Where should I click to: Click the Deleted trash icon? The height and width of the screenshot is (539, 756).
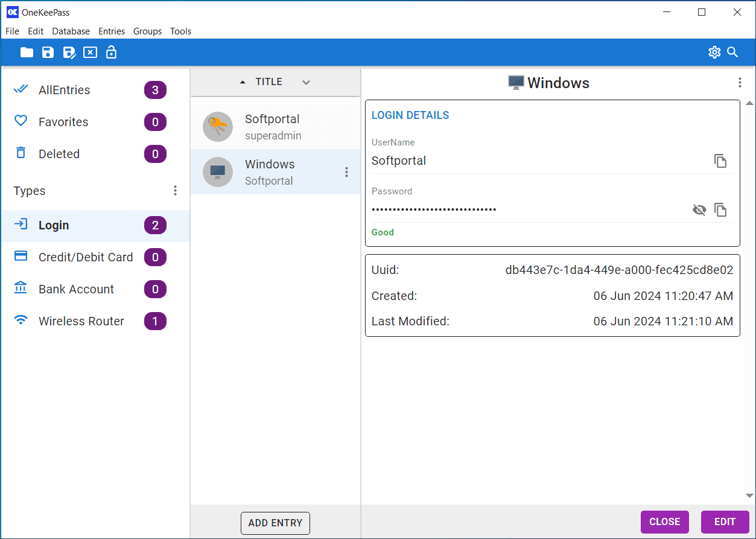21,153
